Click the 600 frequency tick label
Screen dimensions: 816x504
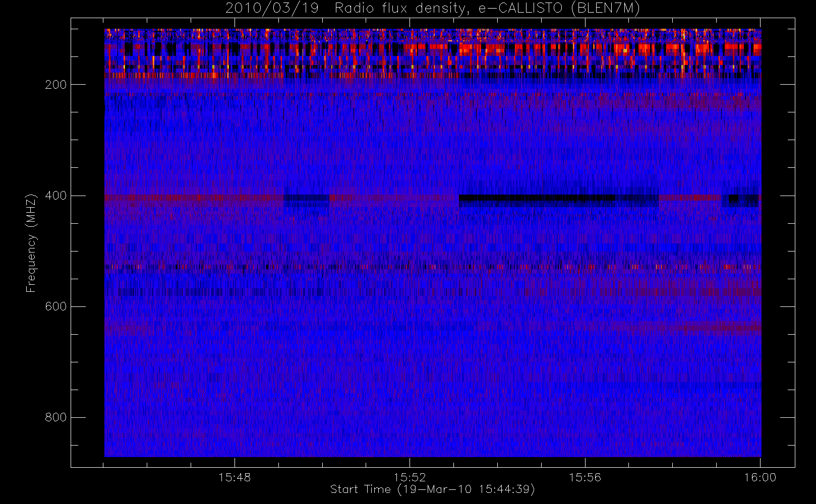(x=55, y=306)
